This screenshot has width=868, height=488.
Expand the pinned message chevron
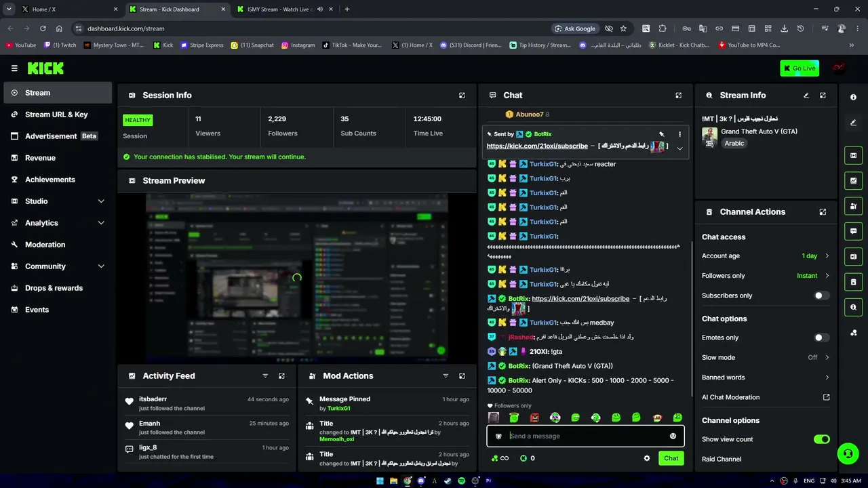point(679,148)
